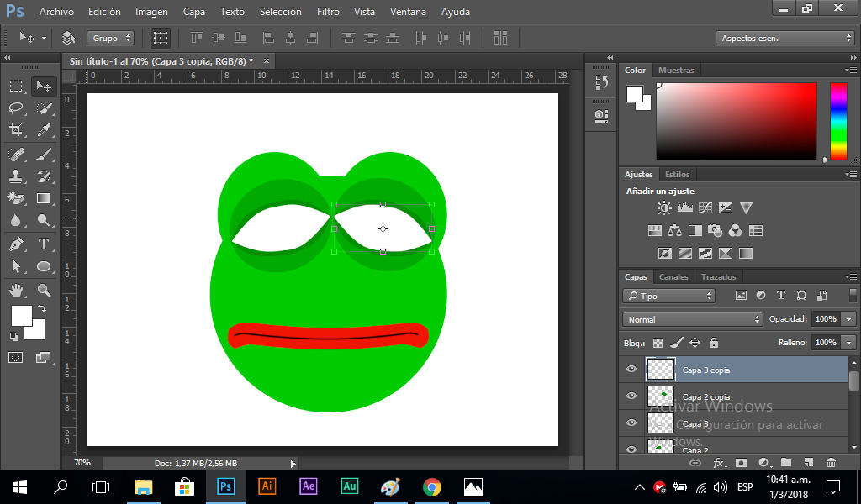Open the History panel icon
The width and height of the screenshot is (861, 504).
(601, 83)
